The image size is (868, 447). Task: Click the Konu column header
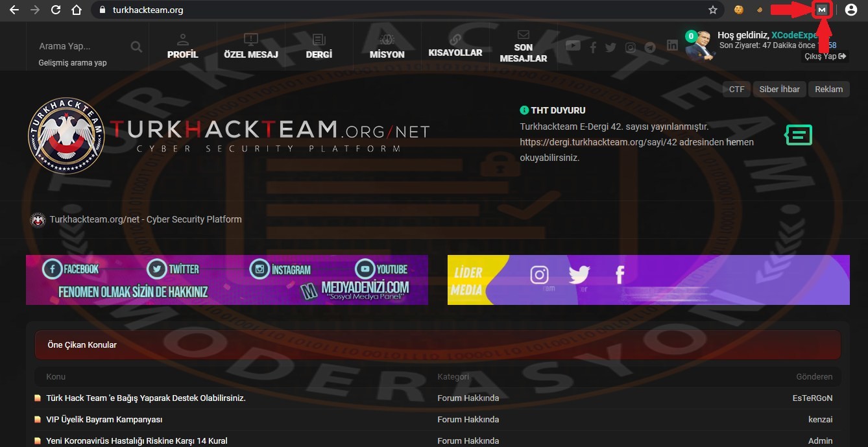(x=56, y=376)
